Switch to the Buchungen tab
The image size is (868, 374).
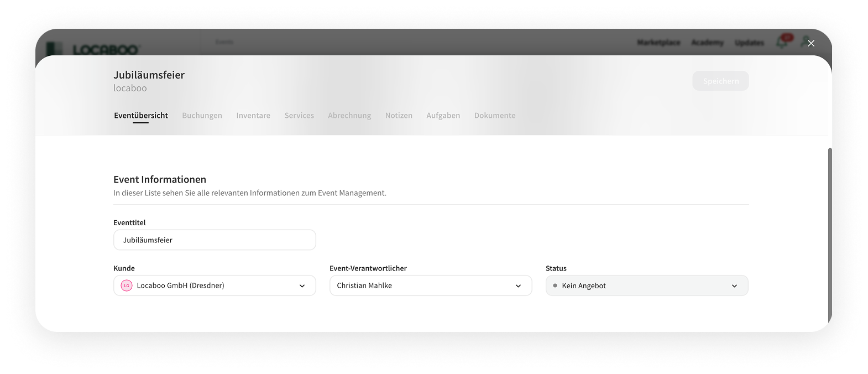202,116
